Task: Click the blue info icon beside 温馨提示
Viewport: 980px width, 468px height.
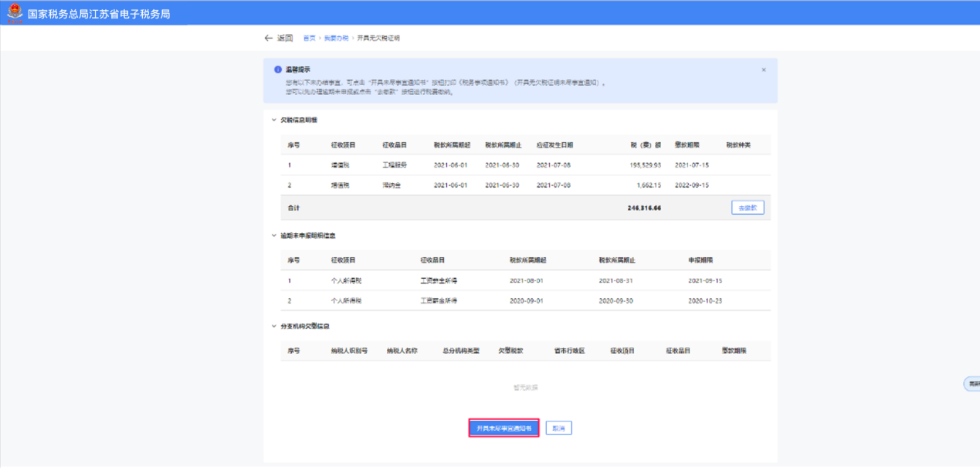Action: (x=278, y=70)
